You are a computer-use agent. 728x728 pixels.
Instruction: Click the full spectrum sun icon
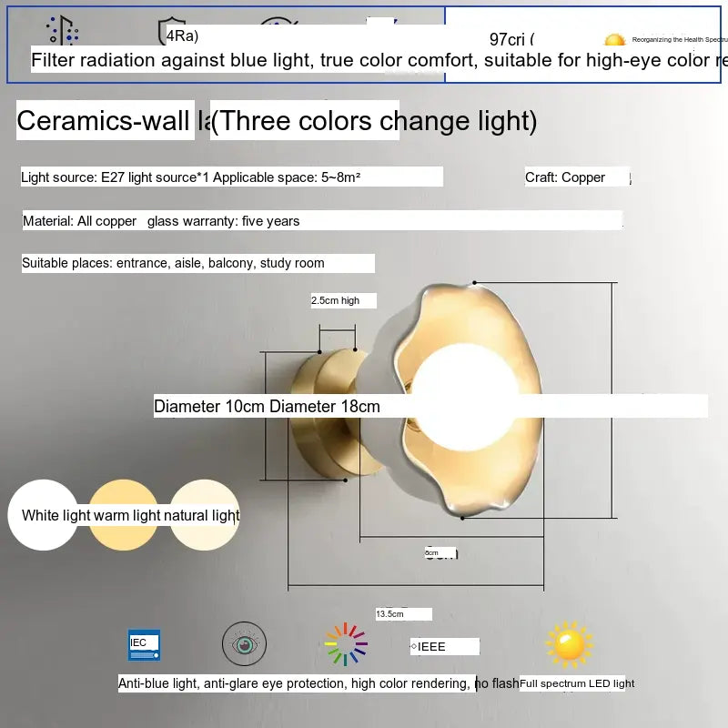[569, 645]
